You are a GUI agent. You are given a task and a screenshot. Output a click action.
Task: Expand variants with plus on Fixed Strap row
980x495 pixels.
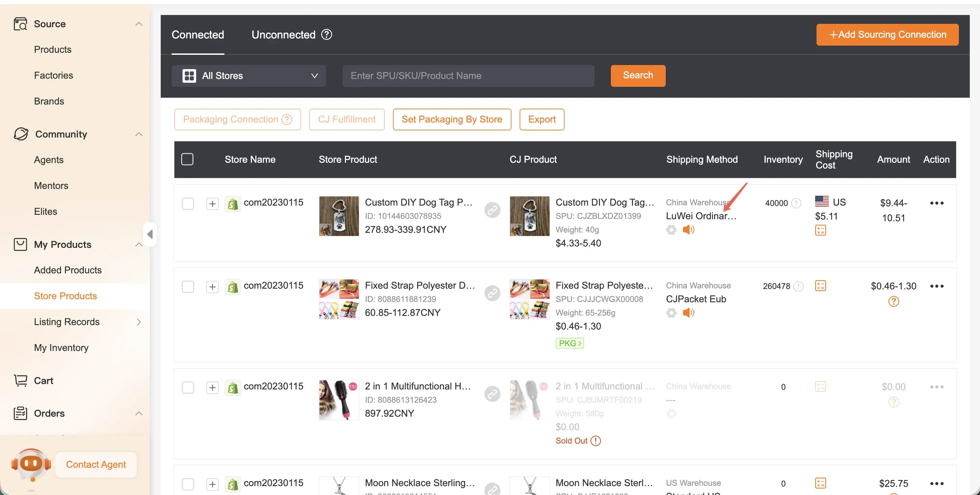pos(212,287)
